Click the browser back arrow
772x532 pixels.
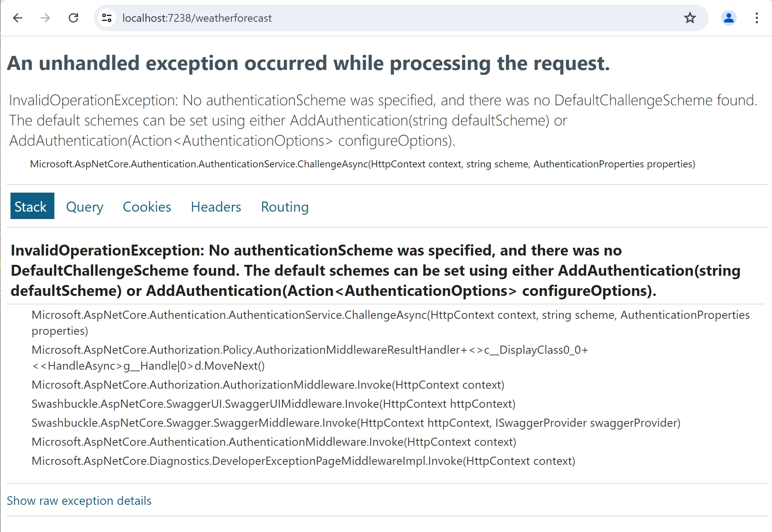tap(18, 18)
